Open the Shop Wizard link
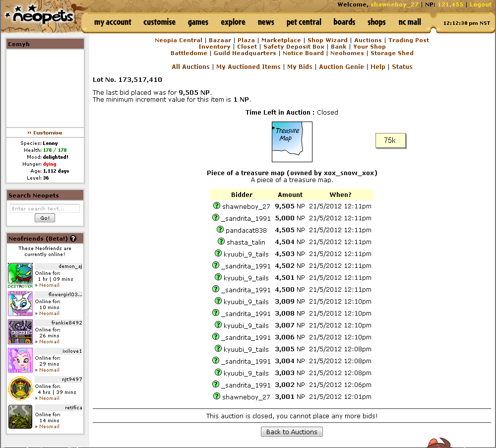 click(327, 40)
